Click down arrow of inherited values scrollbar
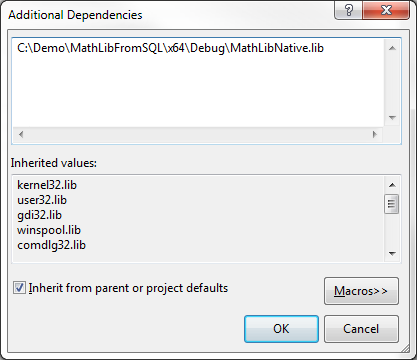This screenshot has width=417, height=360. [x=392, y=254]
